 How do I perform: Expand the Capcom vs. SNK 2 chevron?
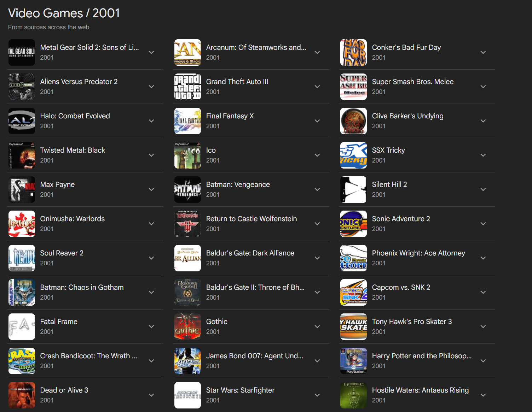(483, 292)
